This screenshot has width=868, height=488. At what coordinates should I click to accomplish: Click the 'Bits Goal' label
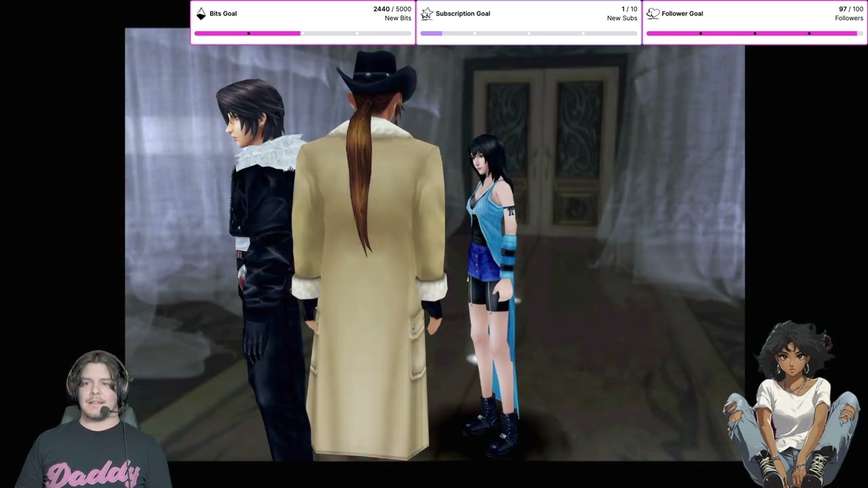pyautogui.click(x=223, y=14)
